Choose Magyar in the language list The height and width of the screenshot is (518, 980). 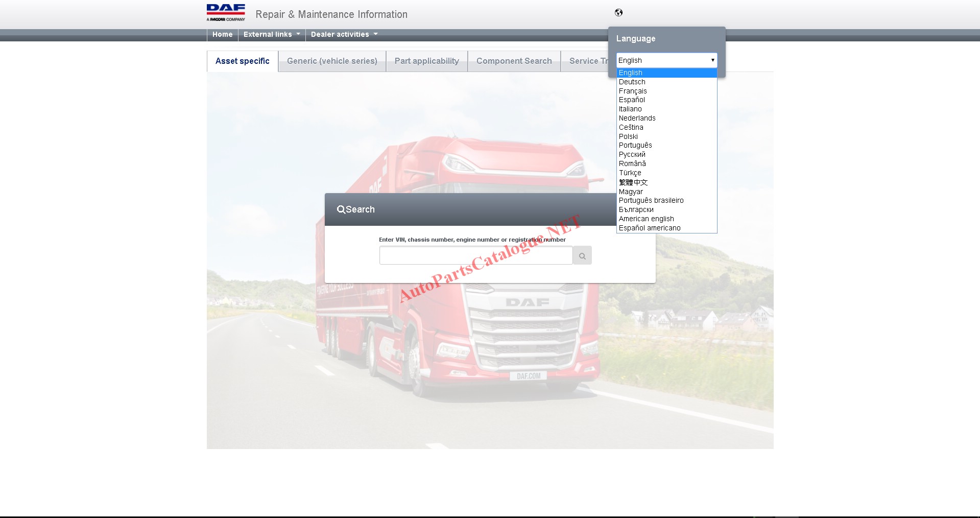tap(631, 192)
